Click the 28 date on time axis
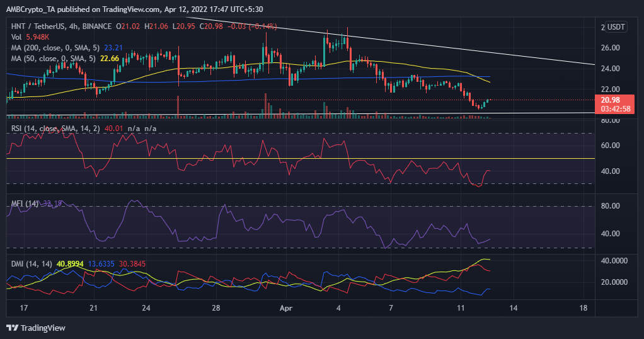Viewport: 644px width, 339px height. (216, 308)
